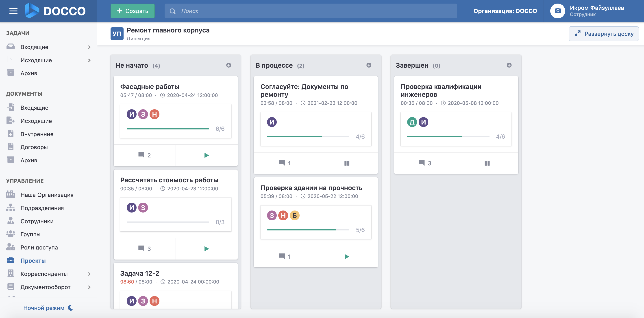Image resolution: width=644 pixels, height=318 pixels.
Task: Open the Фасадные работы card title
Action: pyautogui.click(x=150, y=87)
